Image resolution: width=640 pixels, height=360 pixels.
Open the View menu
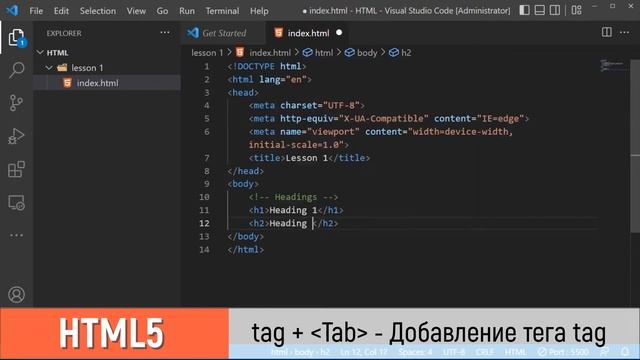[x=136, y=11]
